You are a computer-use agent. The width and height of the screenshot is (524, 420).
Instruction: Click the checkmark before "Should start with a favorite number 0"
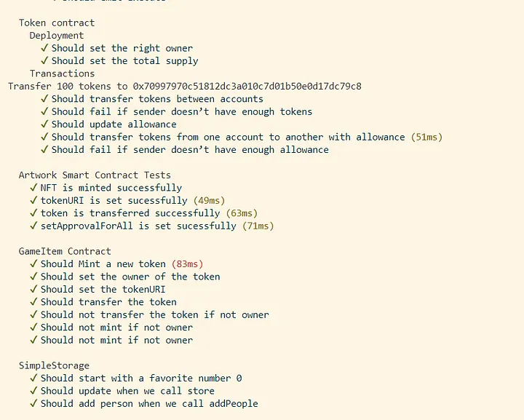click(x=34, y=378)
